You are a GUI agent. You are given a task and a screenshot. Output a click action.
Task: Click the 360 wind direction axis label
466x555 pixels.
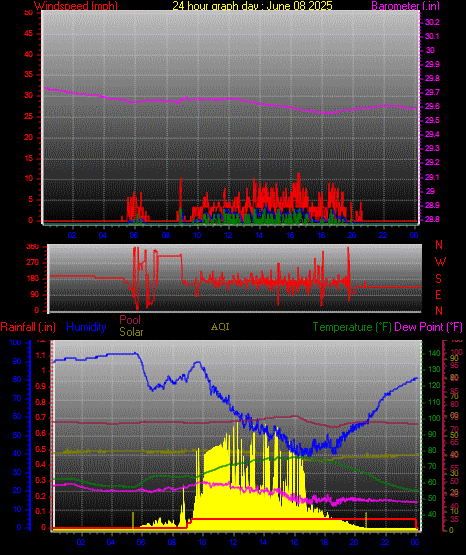[33, 247]
